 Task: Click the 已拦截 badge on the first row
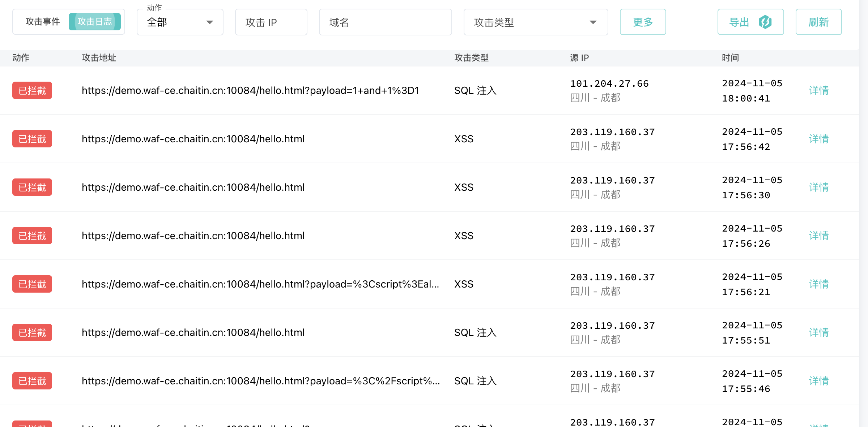tap(32, 90)
